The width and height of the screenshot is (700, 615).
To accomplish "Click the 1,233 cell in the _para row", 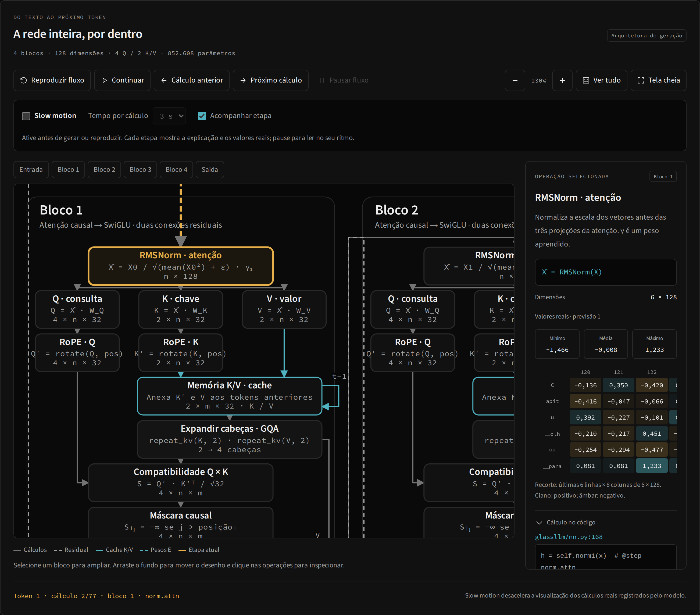I will 652,466.
